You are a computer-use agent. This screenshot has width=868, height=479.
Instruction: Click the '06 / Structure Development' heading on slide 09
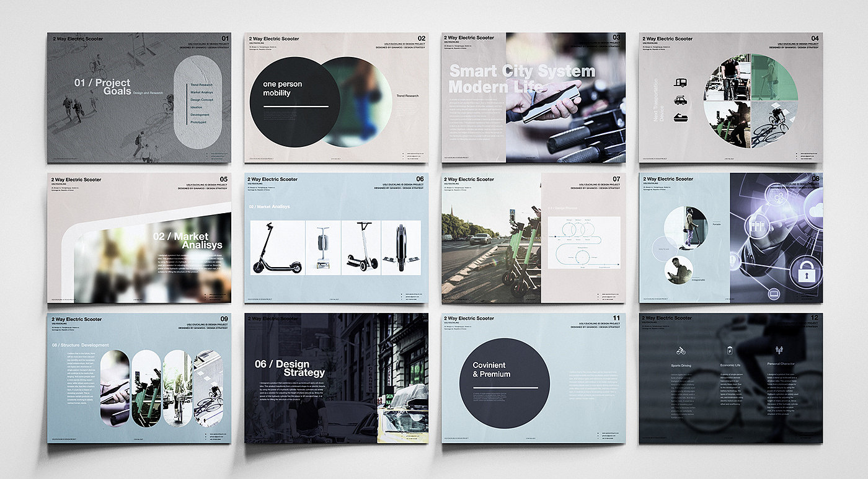[x=81, y=345]
